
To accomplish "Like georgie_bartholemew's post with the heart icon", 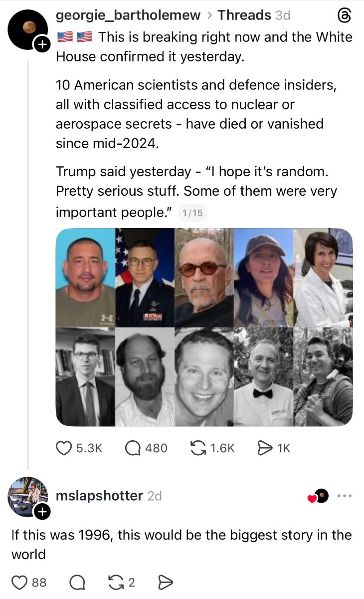I will pos(63,448).
